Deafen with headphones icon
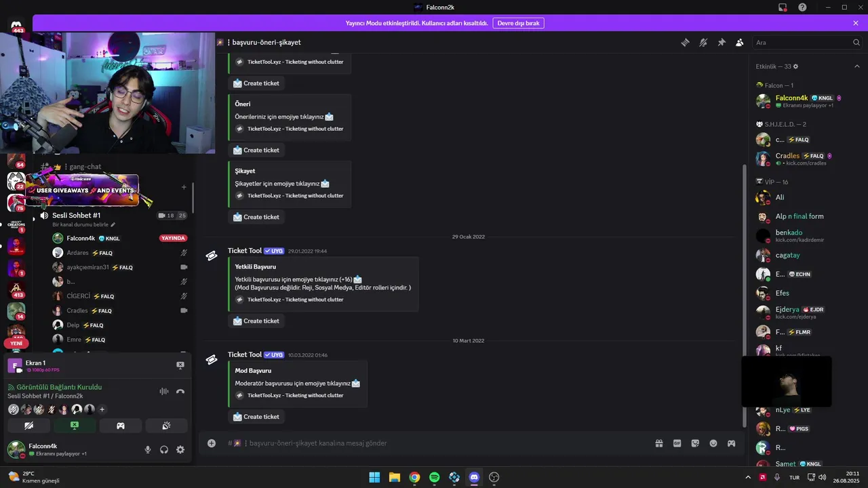Screen dimensions: 868x488 pyautogui.click(x=164, y=449)
